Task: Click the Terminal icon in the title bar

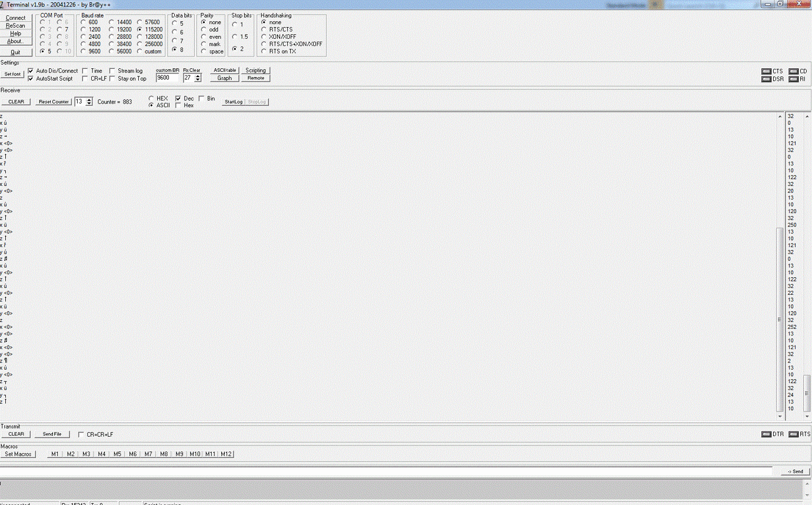Action: point(4,4)
